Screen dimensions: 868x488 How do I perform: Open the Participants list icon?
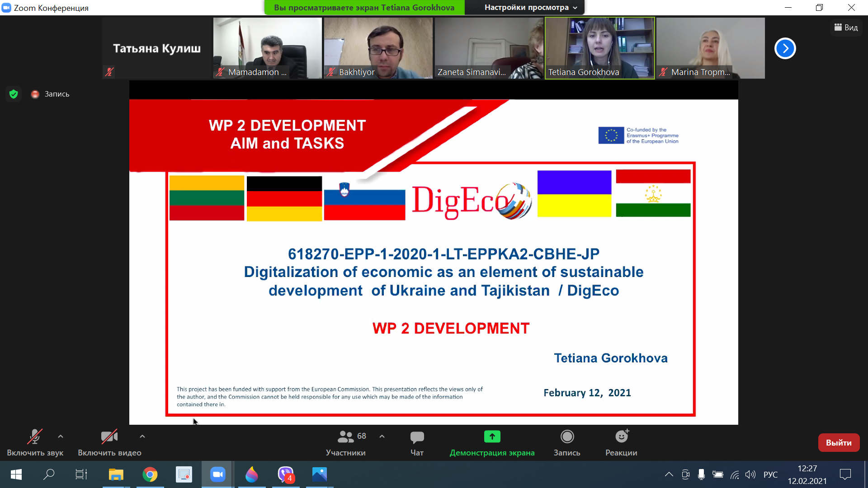pos(346,437)
